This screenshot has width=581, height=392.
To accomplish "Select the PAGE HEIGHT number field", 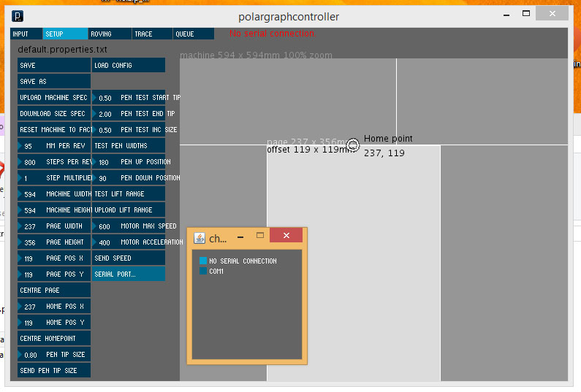I will [54, 242].
